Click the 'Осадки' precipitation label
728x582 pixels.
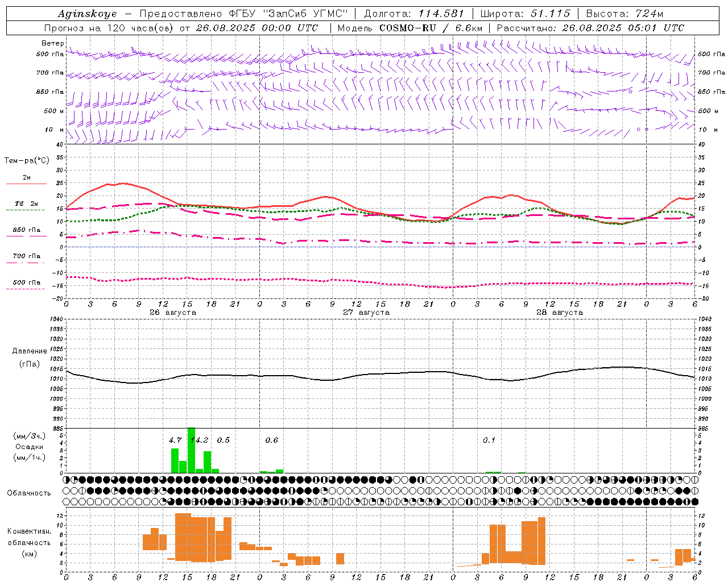coord(30,447)
